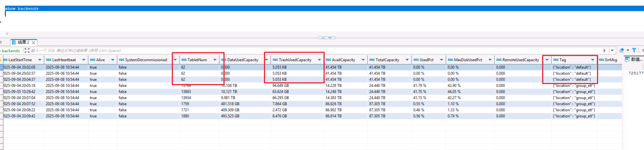Clear filters with the eraser icon

click(622, 50)
